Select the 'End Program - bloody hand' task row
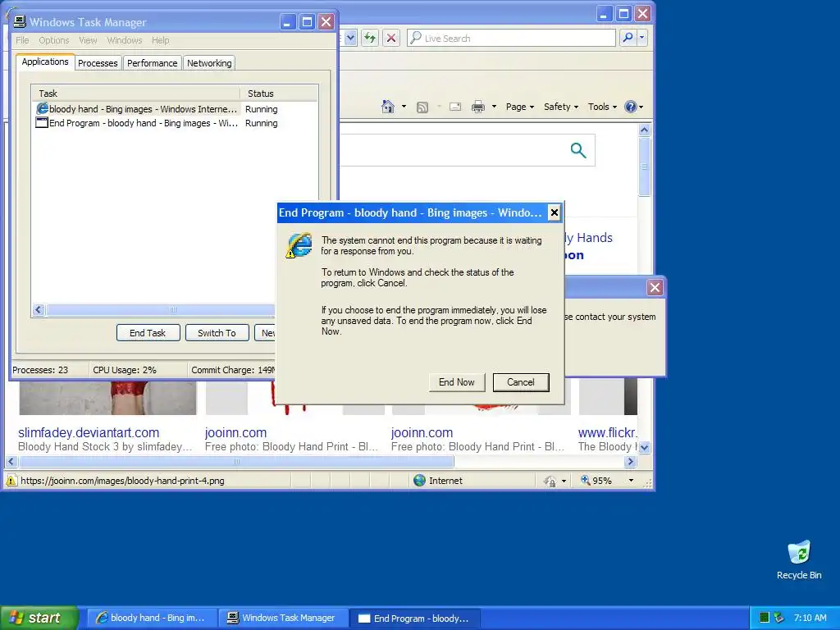The height and width of the screenshot is (630, 840). [175, 123]
